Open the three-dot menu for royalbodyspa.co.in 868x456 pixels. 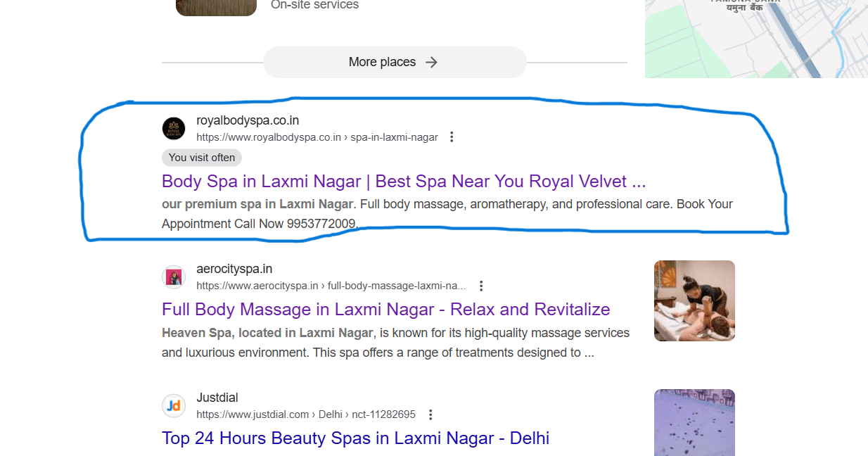coord(451,137)
